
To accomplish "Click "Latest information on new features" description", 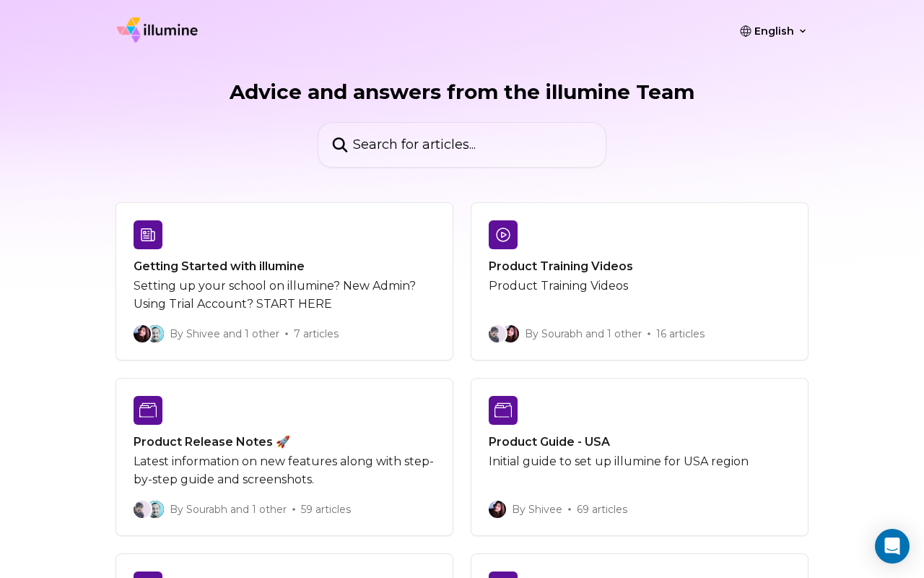I will click(x=284, y=470).
